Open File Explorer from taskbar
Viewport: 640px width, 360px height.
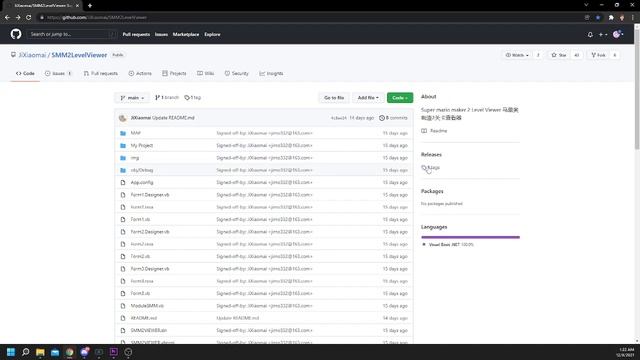[x=40, y=352]
